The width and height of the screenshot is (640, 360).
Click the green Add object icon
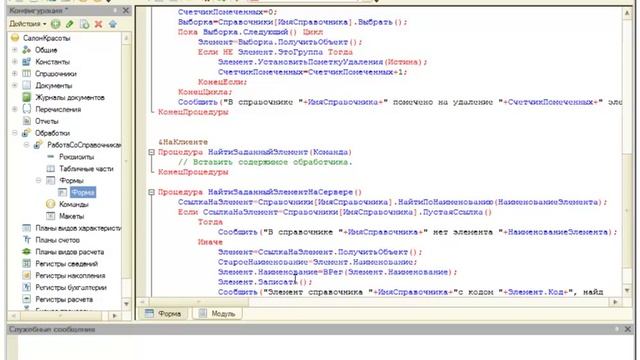click(x=56, y=24)
